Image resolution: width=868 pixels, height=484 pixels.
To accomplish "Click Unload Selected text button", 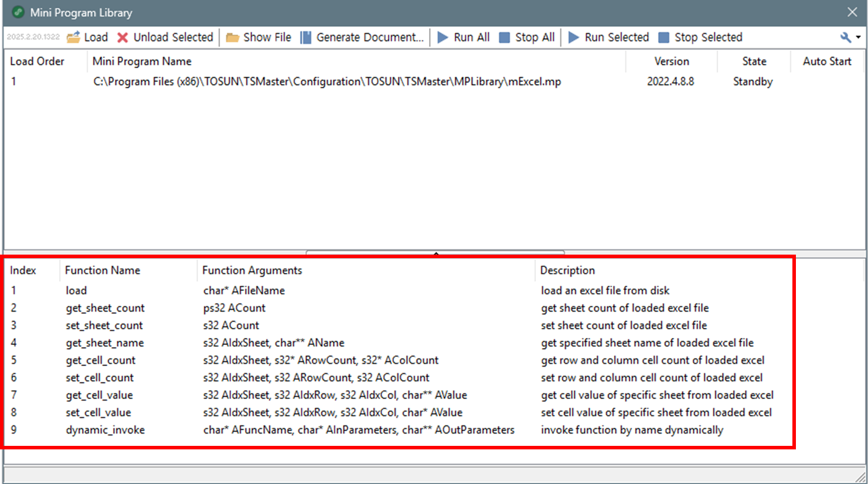I will coord(173,38).
